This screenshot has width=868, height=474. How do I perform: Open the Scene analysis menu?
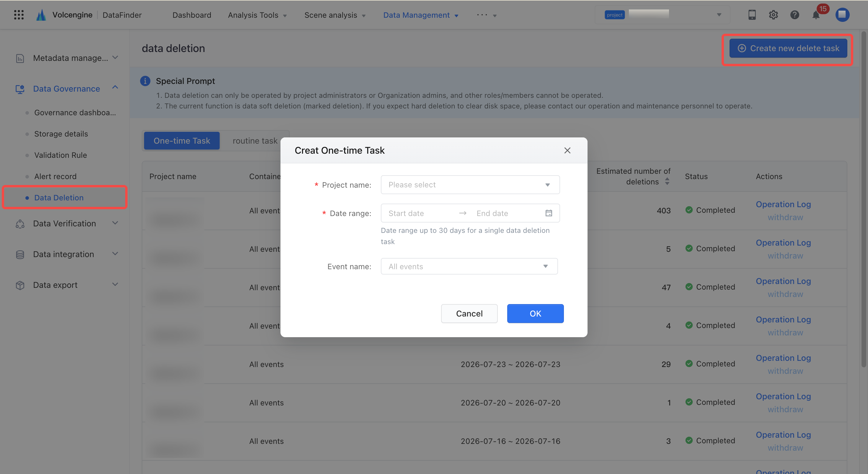[335, 15]
